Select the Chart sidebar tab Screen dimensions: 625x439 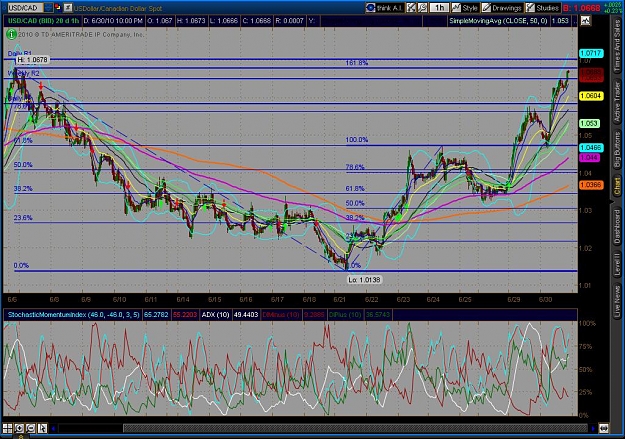617,187
